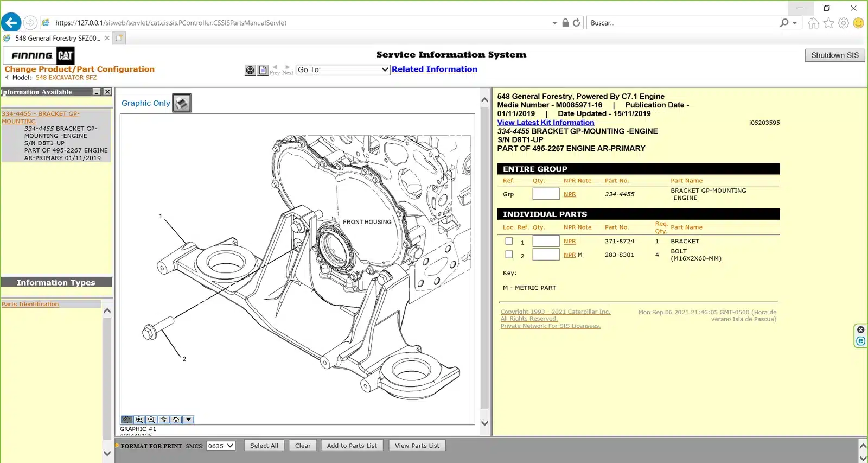Click the zoom in magnifier icon
868x463 pixels.
pyautogui.click(x=139, y=420)
